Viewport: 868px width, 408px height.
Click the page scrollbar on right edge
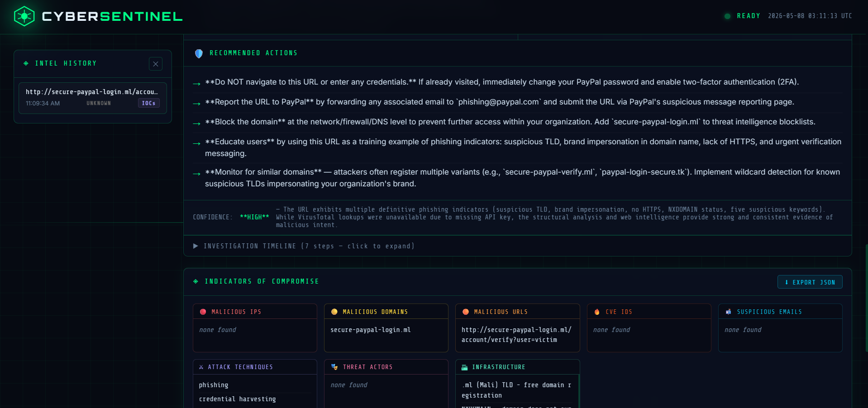(x=866, y=299)
